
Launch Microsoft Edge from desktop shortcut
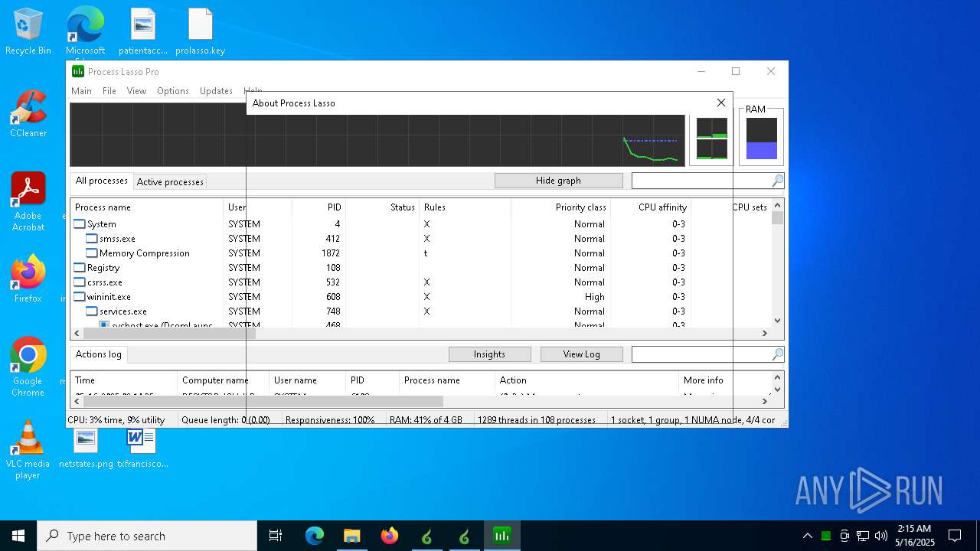[x=85, y=31]
